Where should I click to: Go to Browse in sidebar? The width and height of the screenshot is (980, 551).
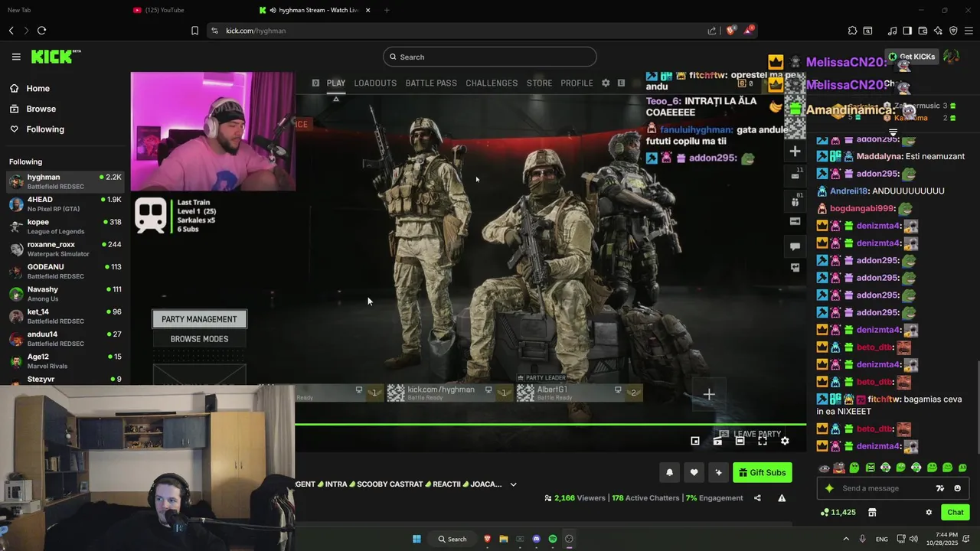(34, 109)
